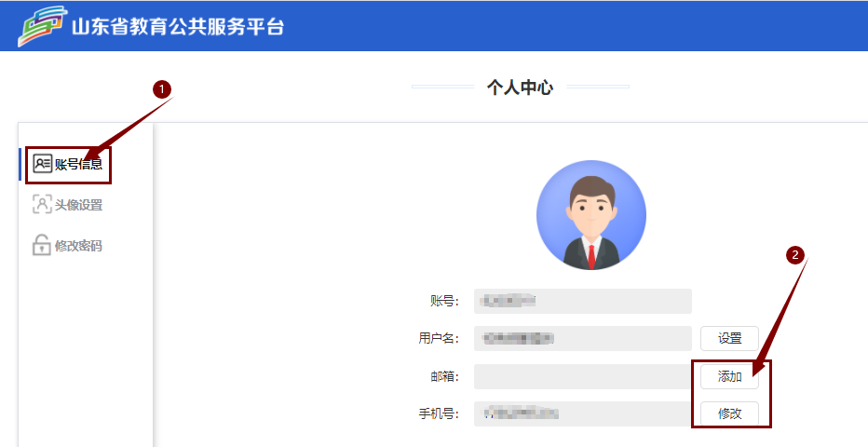868x447 pixels.
Task: Click the empty 邮箱 field
Action: tap(582, 376)
